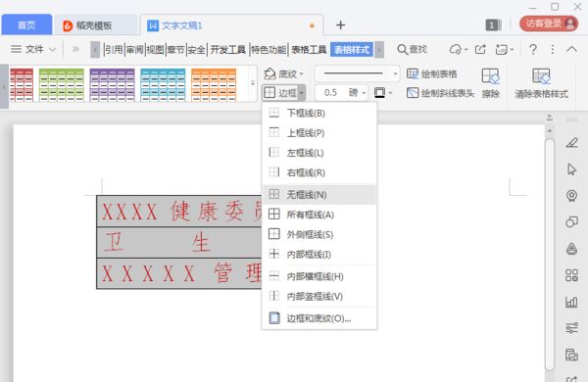
Task: Open the 特色功能 ribbon tab
Action: 269,50
